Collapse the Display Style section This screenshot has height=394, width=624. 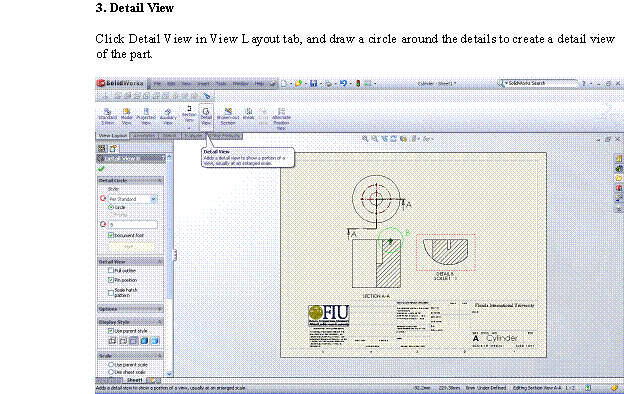pos(160,322)
